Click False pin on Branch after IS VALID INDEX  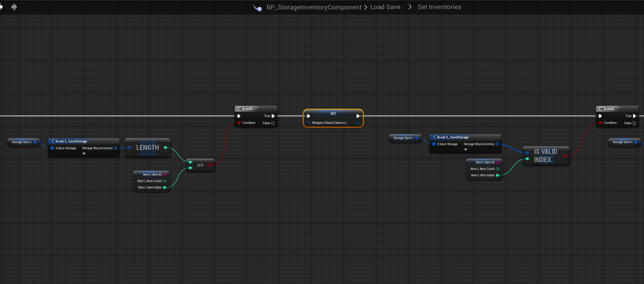[634, 123]
